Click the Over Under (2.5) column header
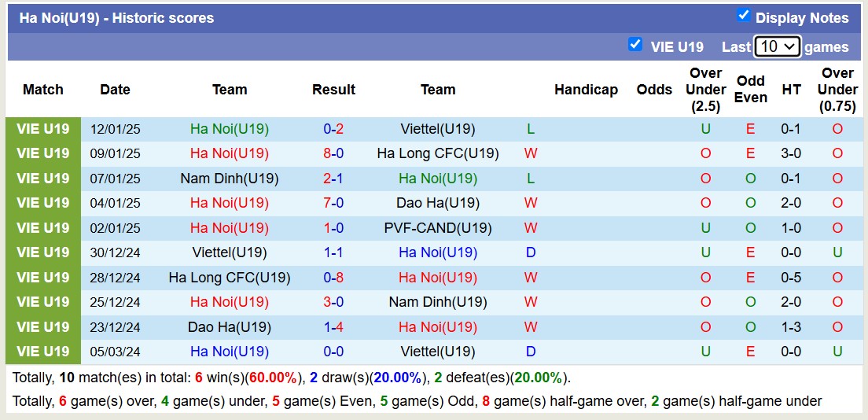The image size is (868, 420). pos(705,90)
